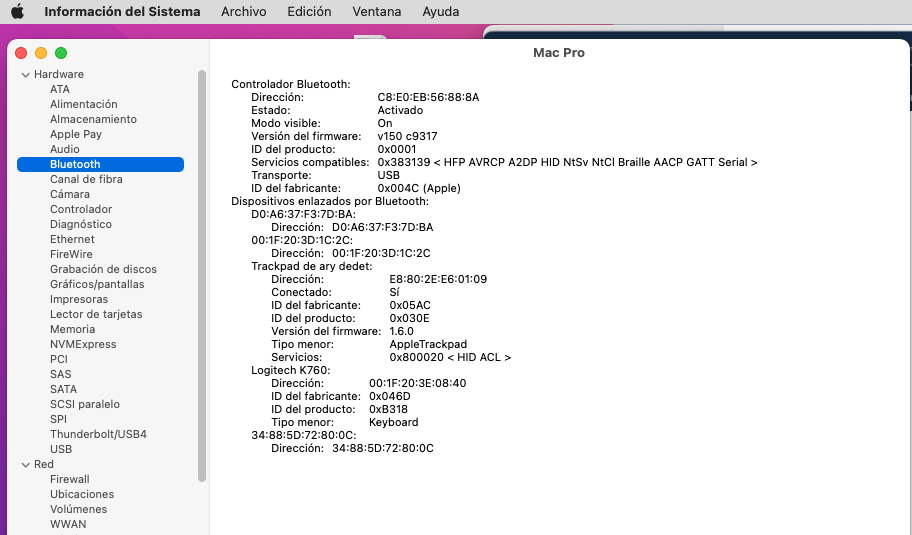Open the Edición menu

pos(309,12)
